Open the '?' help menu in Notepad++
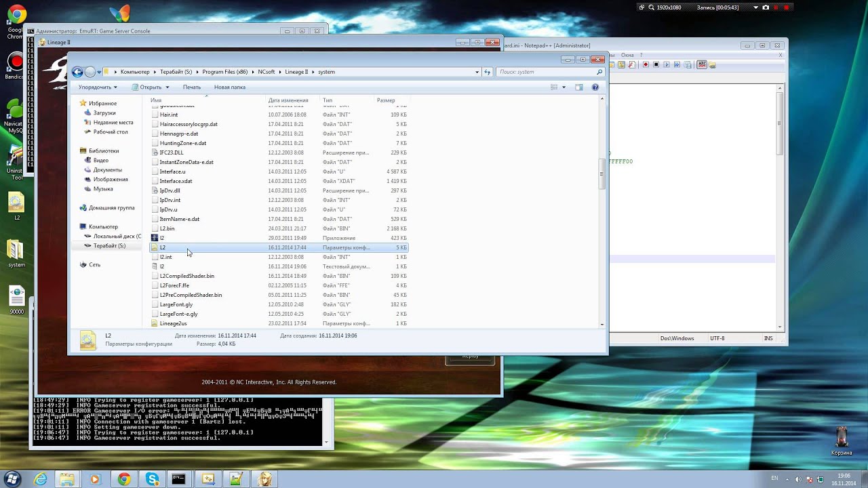The height and width of the screenshot is (488, 868). [641, 55]
